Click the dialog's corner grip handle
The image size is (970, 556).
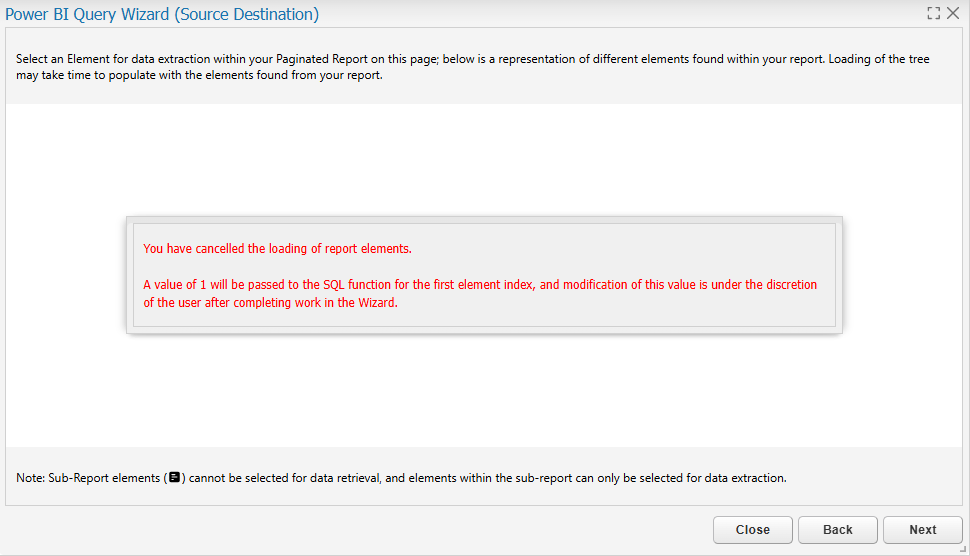963,549
